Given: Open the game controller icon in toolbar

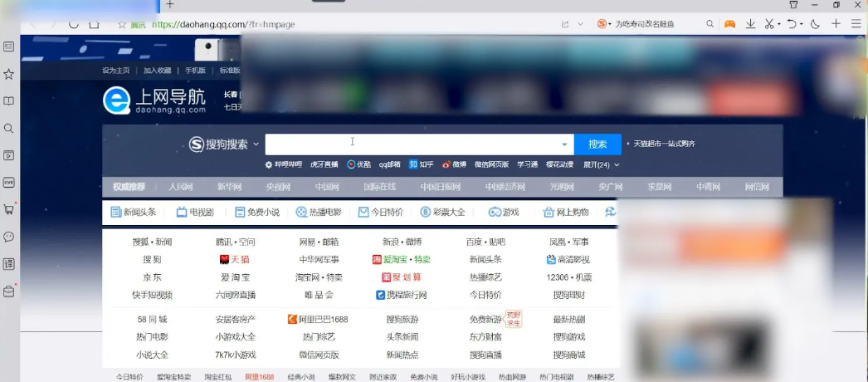Looking at the screenshot, I should click(x=730, y=24).
